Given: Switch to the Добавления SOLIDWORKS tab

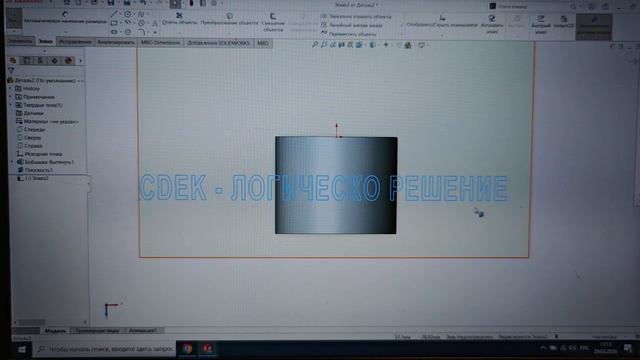Looking at the screenshot, I should (218, 43).
